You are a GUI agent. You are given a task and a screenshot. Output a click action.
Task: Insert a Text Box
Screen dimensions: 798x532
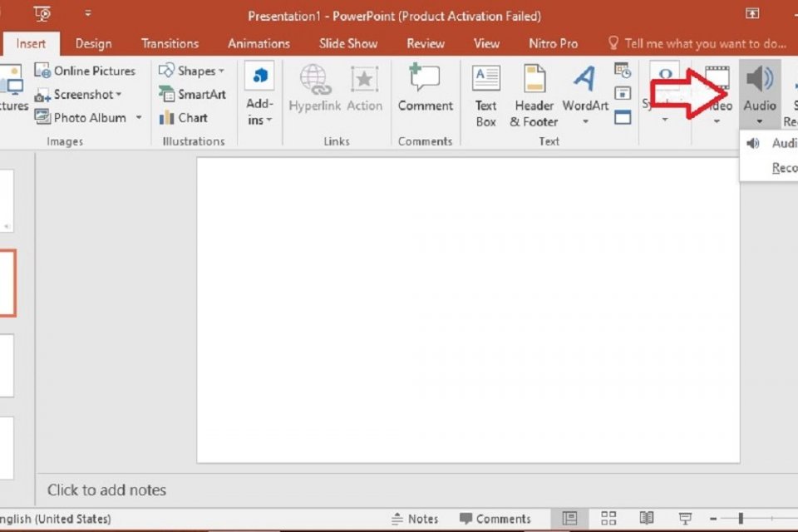coord(486,96)
